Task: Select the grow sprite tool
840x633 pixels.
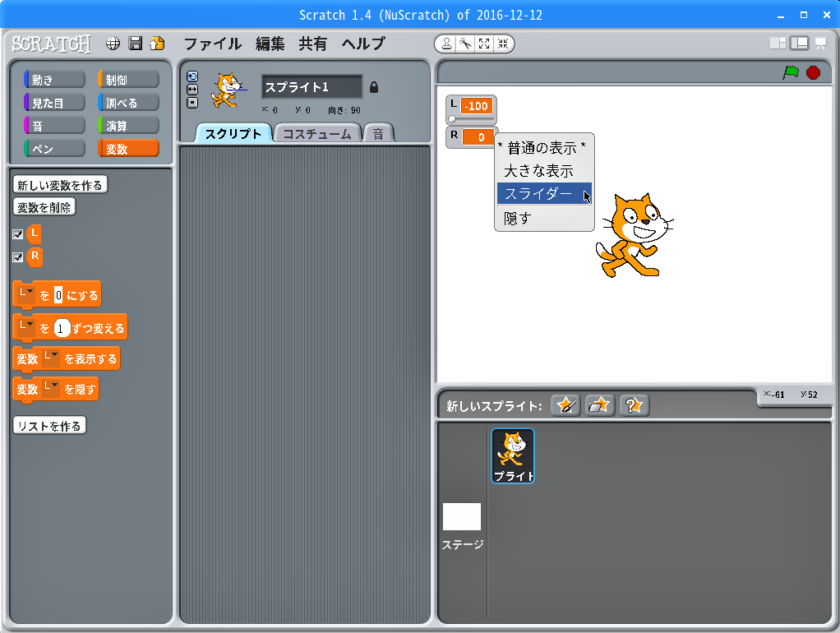Action: [484, 44]
